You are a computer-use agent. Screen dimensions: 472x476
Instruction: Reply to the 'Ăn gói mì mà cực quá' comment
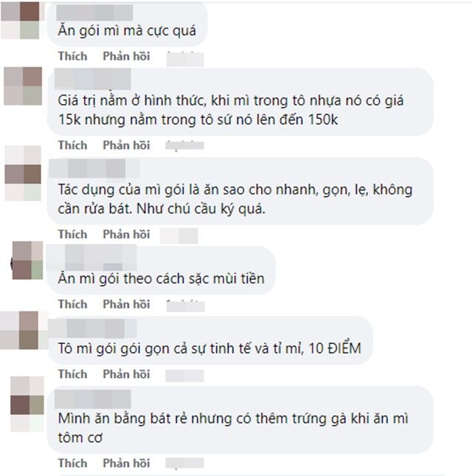coord(126,56)
